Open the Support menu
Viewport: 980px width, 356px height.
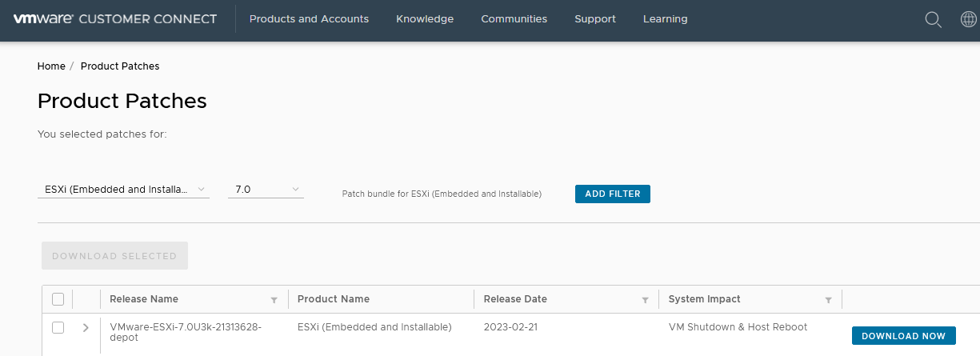tap(595, 19)
